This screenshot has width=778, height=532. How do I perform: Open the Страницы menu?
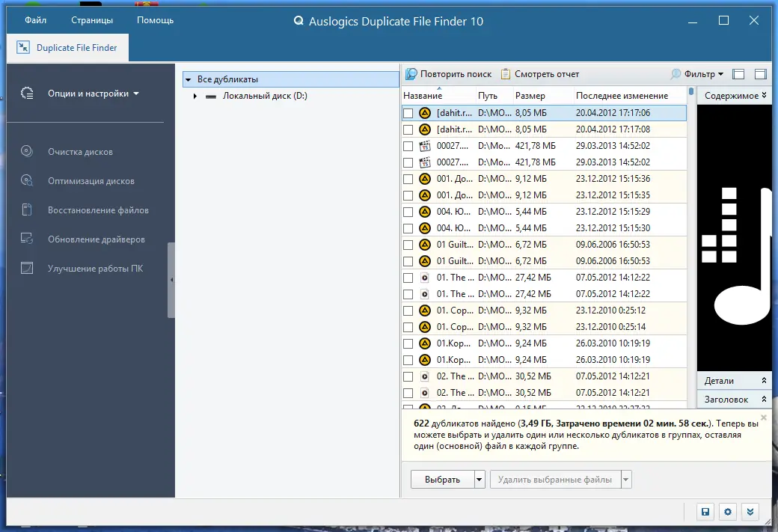(x=92, y=20)
